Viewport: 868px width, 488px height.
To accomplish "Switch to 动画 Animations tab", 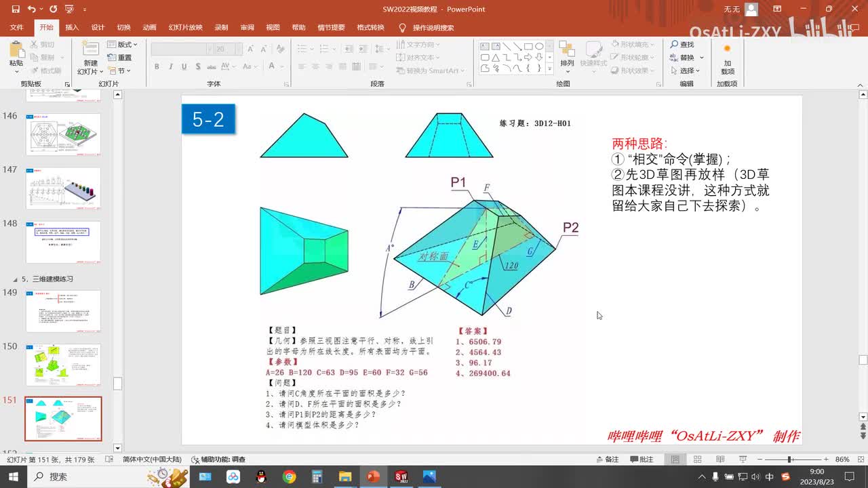I will click(150, 28).
